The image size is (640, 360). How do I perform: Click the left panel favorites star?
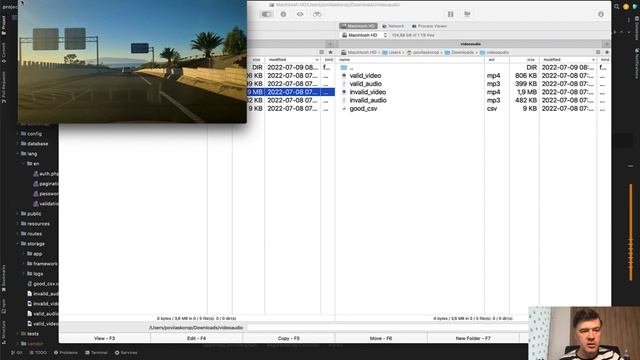(x=331, y=52)
